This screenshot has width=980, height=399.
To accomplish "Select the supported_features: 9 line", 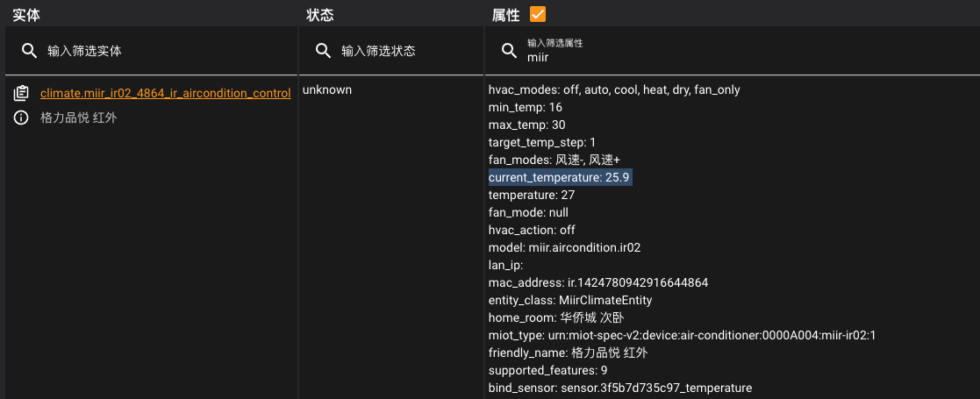I will tap(547, 370).
